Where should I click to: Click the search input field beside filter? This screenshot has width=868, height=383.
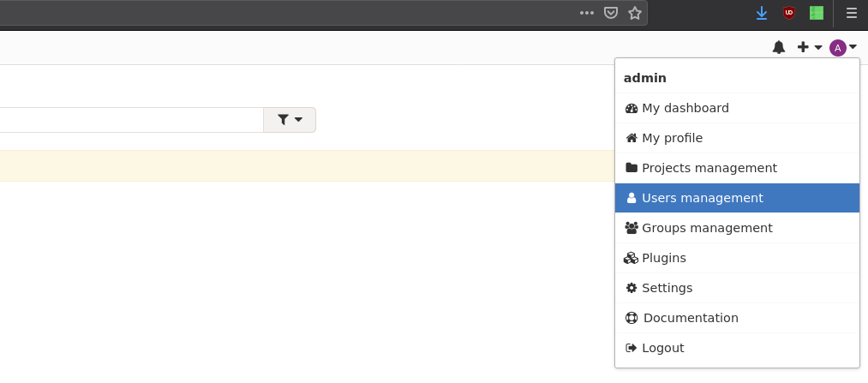(x=131, y=120)
